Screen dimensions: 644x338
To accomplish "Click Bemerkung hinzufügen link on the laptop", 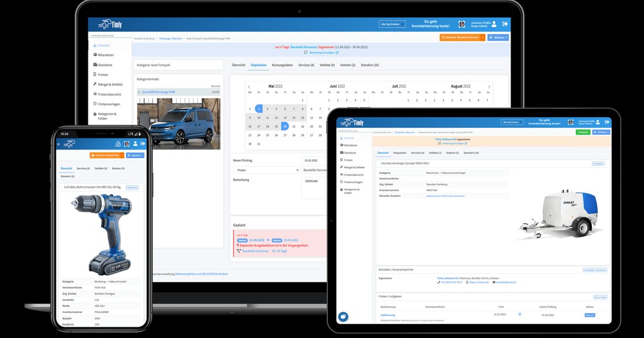I will (321, 52).
